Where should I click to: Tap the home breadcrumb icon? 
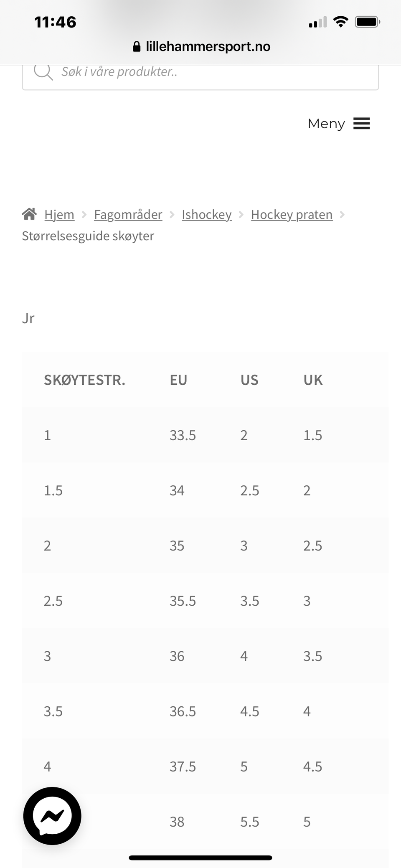point(29,214)
